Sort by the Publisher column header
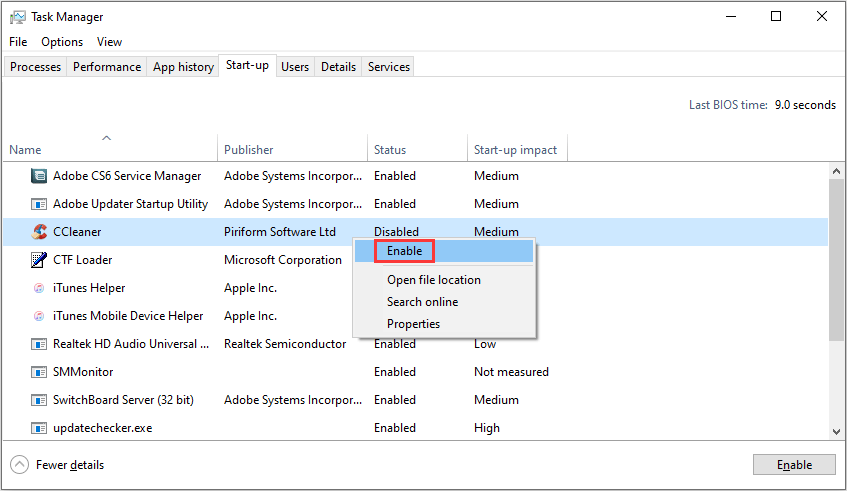 pos(292,147)
